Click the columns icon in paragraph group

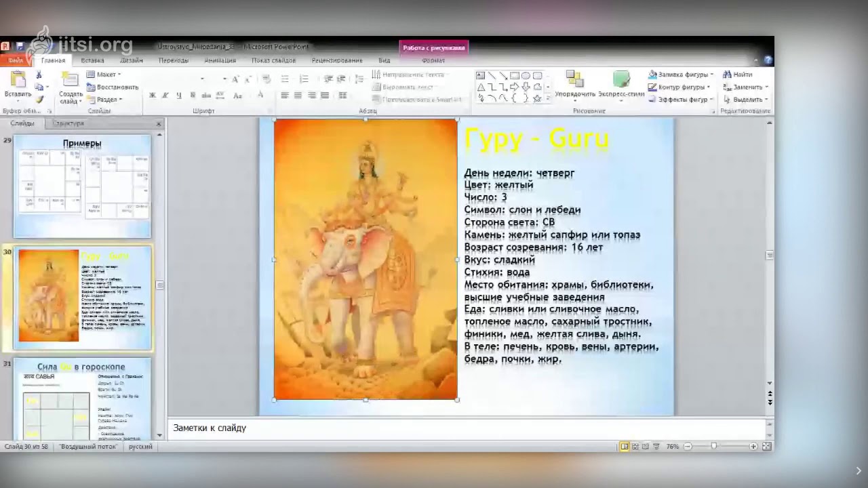pyautogui.click(x=342, y=96)
